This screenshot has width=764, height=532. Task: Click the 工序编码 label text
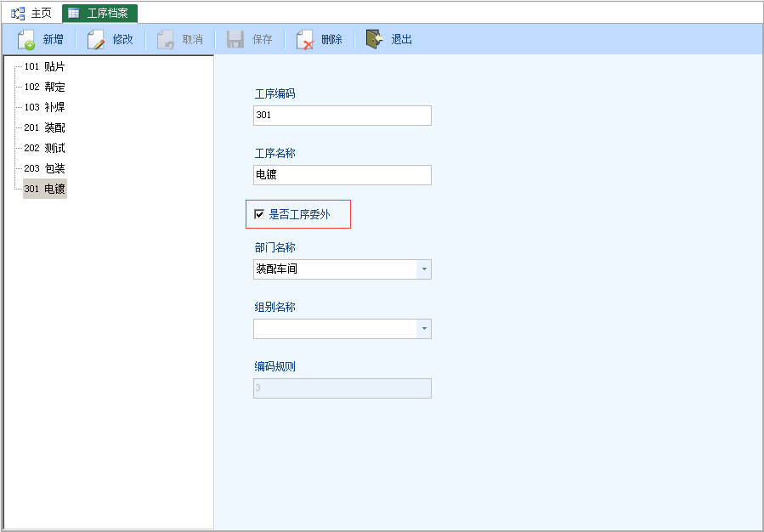coord(274,93)
